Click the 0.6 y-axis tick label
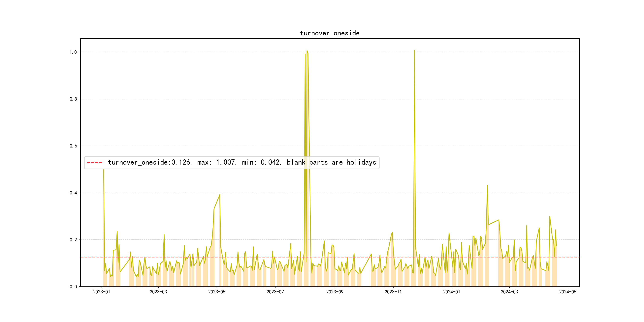 [x=73, y=146]
